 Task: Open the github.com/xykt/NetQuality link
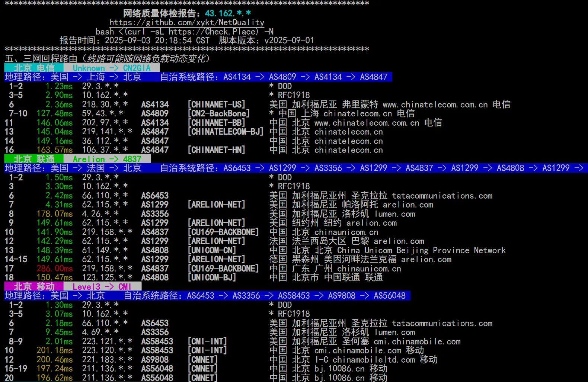[187, 22]
